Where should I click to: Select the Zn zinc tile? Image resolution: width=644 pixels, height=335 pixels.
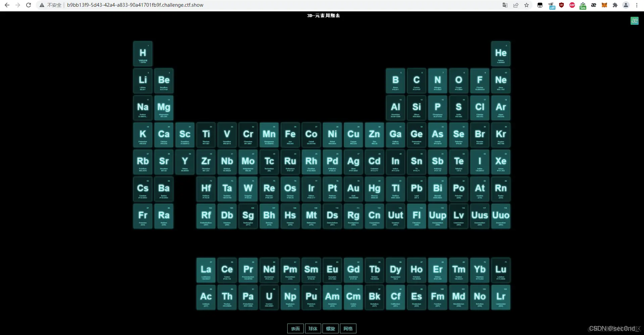[375, 135]
